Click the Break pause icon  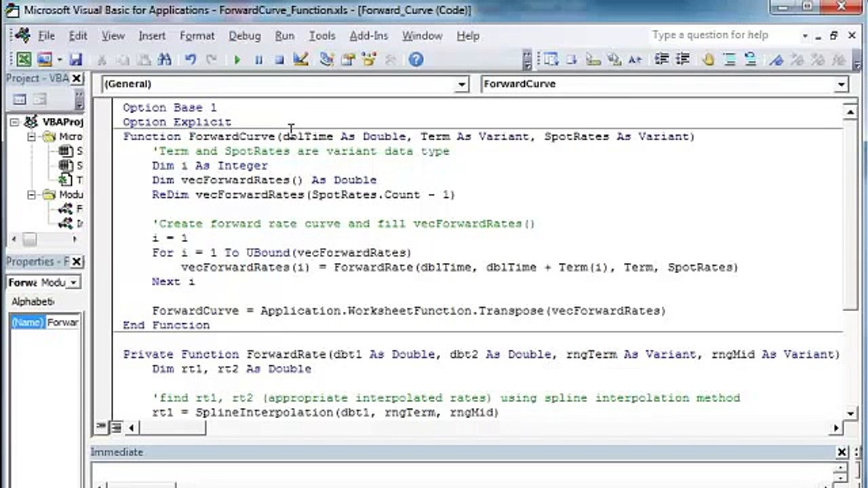(258, 60)
